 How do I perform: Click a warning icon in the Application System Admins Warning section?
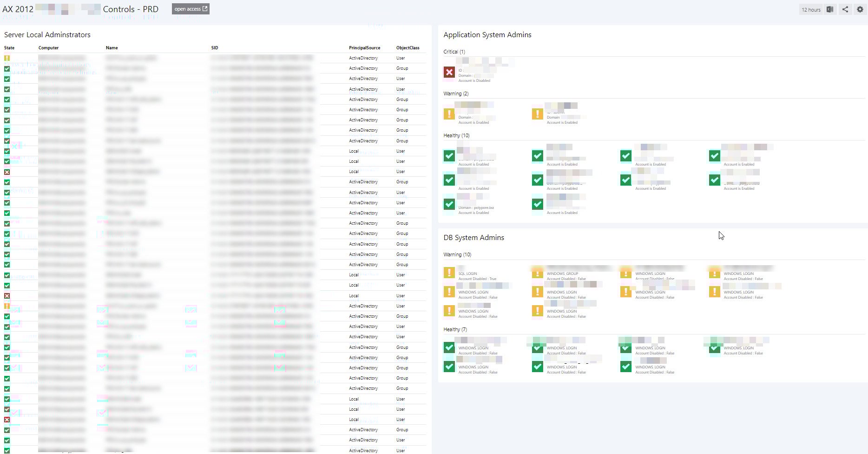(x=448, y=113)
